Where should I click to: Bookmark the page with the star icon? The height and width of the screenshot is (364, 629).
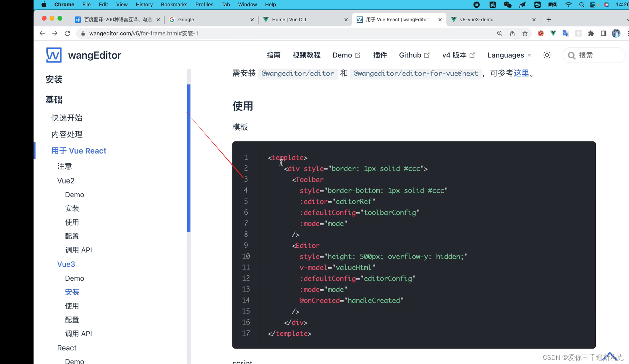click(525, 34)
